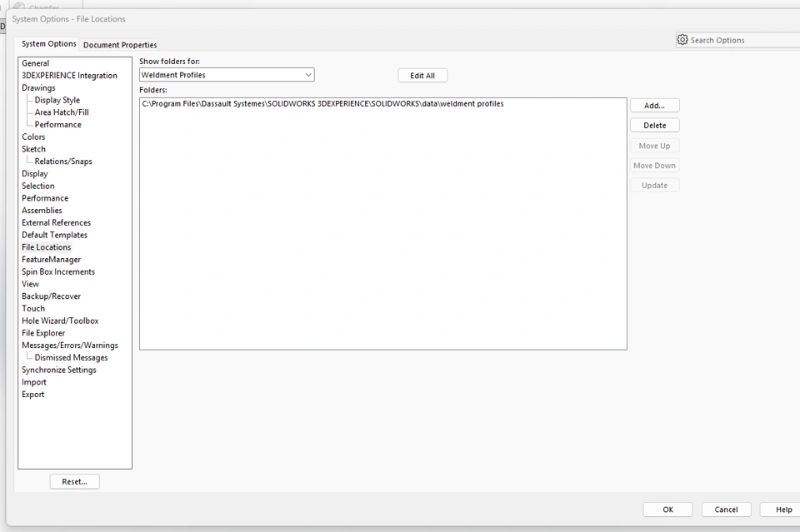Select Assemblies in the options list
This screenshot has height=532, width=800.
(42, 211)
